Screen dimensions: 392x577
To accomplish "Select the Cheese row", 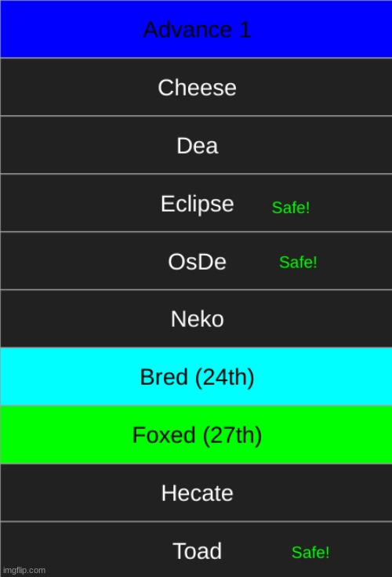I will tap(196, 87).
